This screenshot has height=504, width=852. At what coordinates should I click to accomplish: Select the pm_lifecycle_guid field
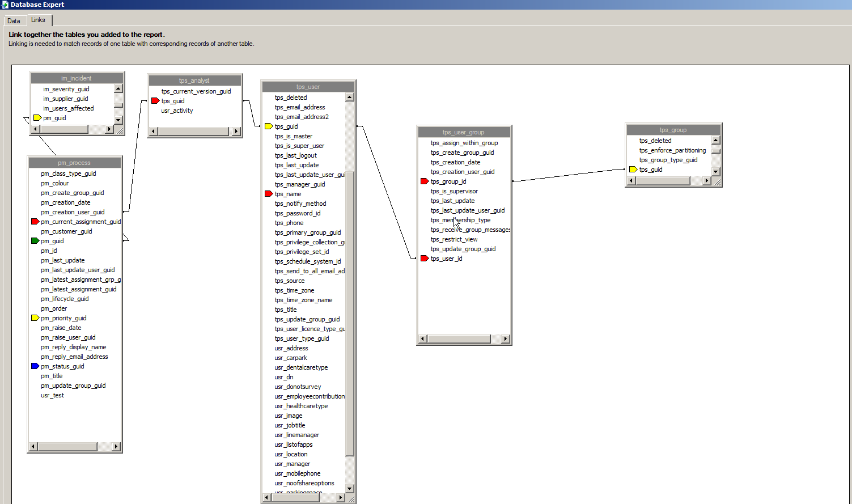65,299
